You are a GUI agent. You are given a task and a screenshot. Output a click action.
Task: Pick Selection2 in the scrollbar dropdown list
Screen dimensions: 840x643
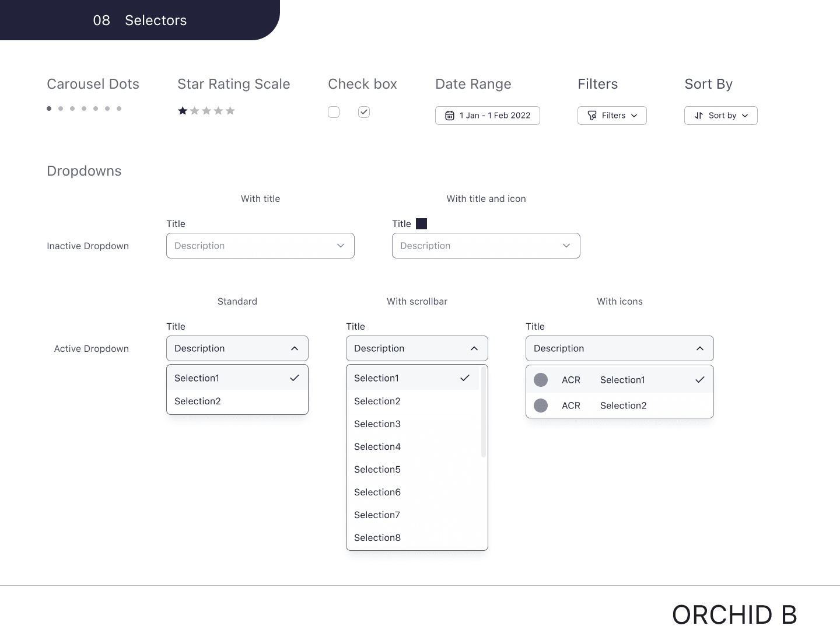coord(413,401)
